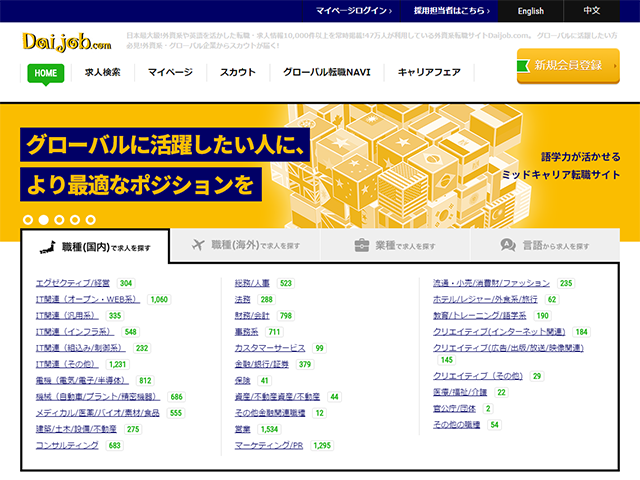The width and height of the screenshot is (640, 480).
Task: Open ホテル/レジャー/外食系/旅行 category
Action: (x=485, y=300)
